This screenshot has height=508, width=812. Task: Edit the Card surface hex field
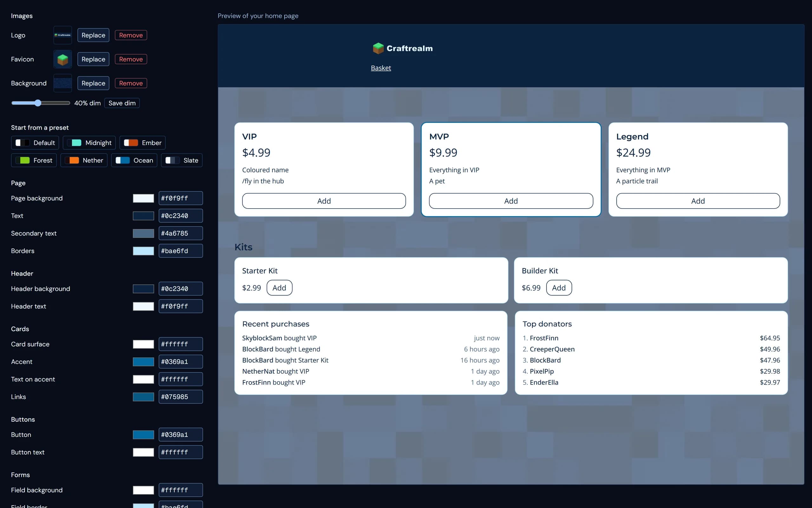[x=180, y=344]
